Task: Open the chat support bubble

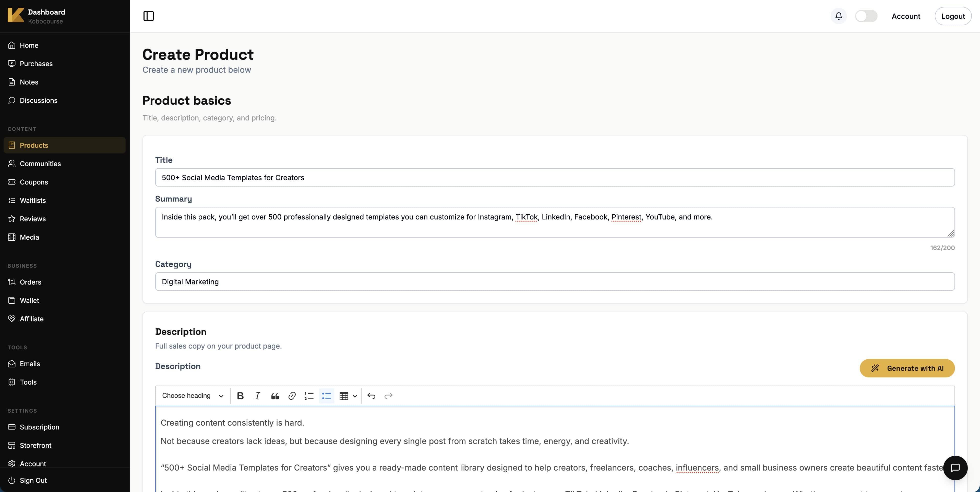Action: coord(955,468)
